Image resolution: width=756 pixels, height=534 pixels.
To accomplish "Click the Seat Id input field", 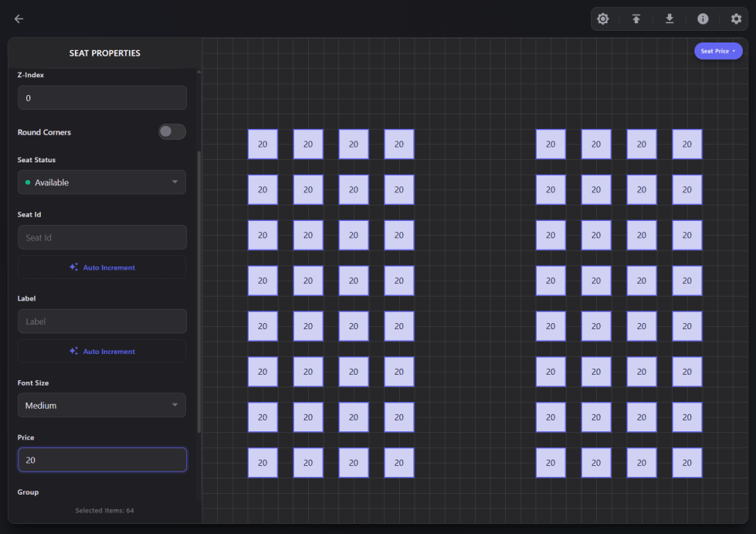I will [102, 238].
